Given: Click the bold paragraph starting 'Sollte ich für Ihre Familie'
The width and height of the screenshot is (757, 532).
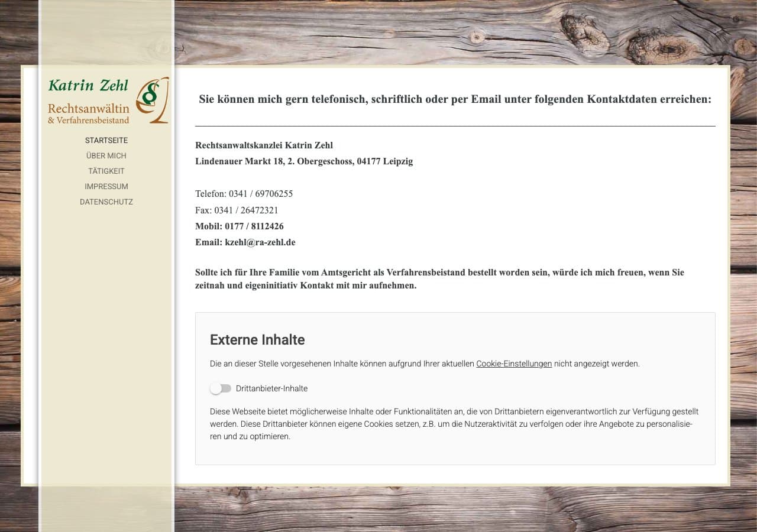Looking at the screenshot, I should tap(439, 279).
